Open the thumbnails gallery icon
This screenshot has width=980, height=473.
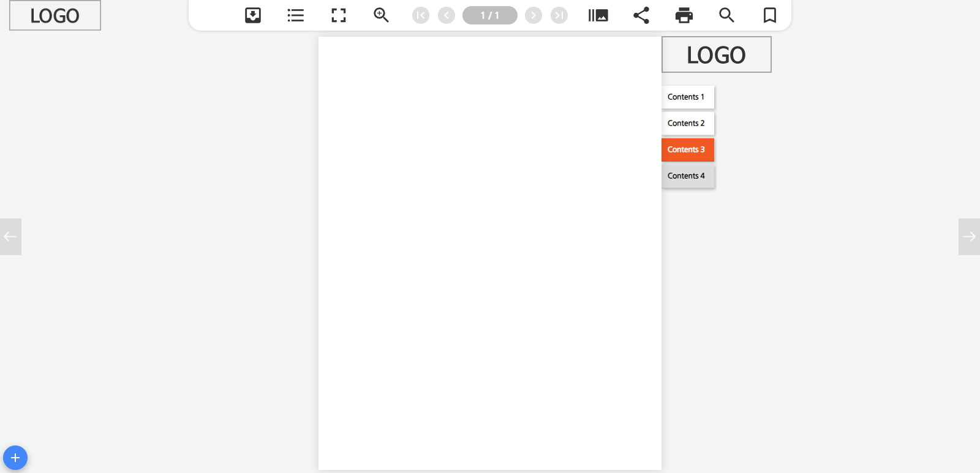pos(598,15)
